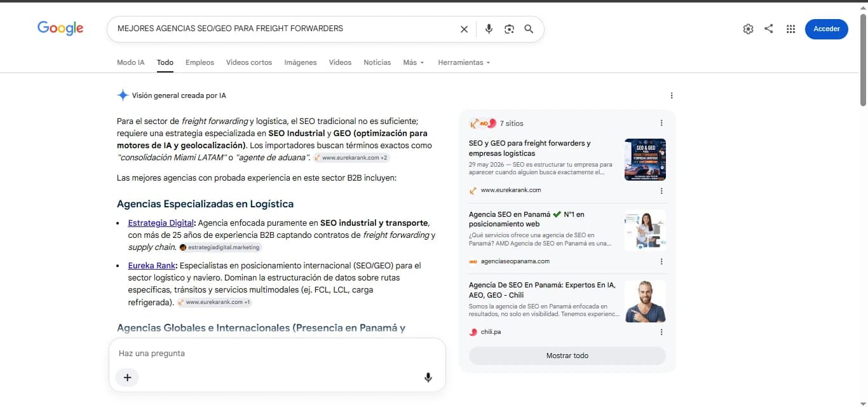Click the share icon in header
This screenshot has width=868, height=407.
[769, 29]
